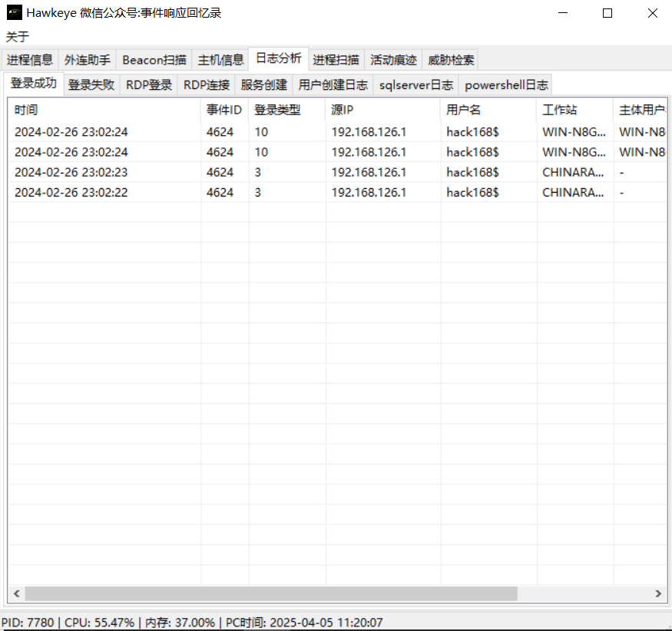The width and height of the screenshot is (672, 631).
Task: Click the horizontal scrollbar left arrow
Action: pyautogui.click(x=17, y=593)
